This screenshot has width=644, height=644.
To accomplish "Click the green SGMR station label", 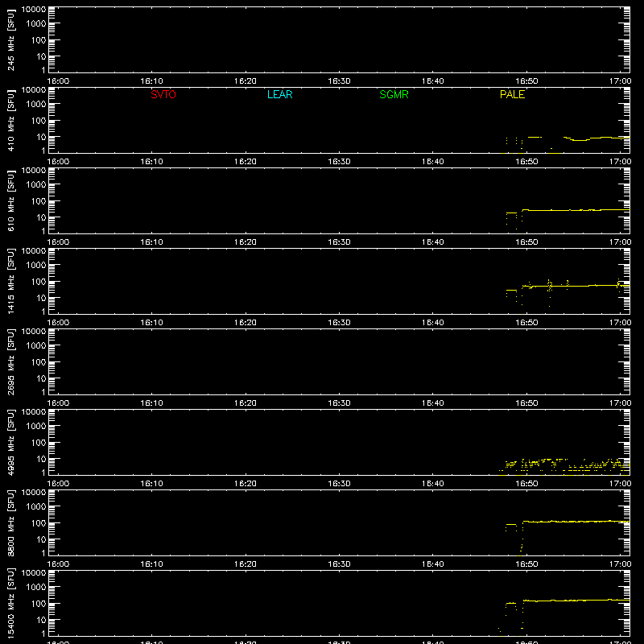I will [394, 94].
